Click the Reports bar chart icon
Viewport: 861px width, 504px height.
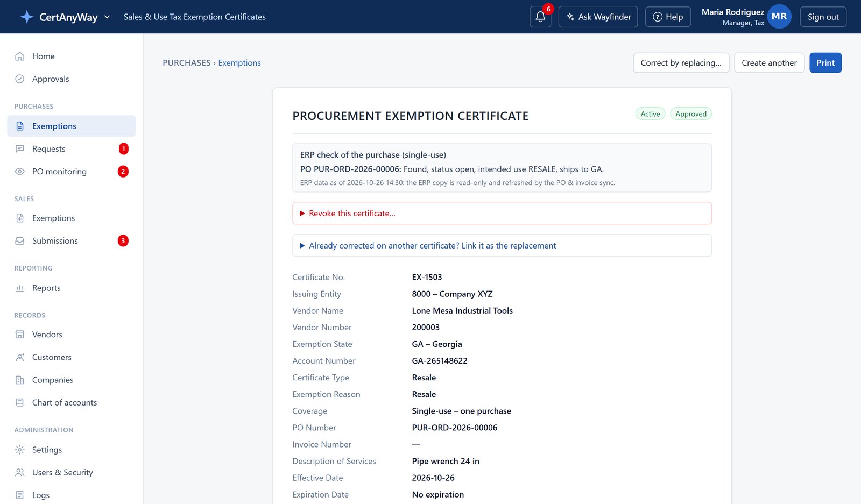pos(20,288)
